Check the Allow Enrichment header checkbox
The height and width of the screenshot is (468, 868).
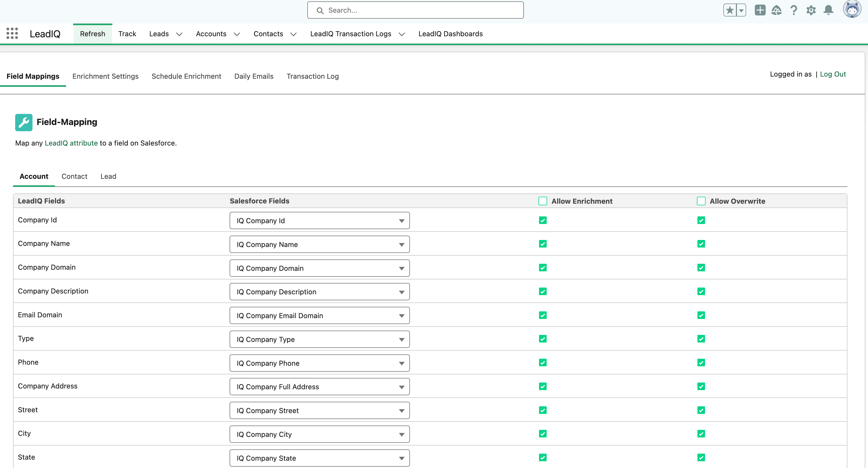point(543,201)
